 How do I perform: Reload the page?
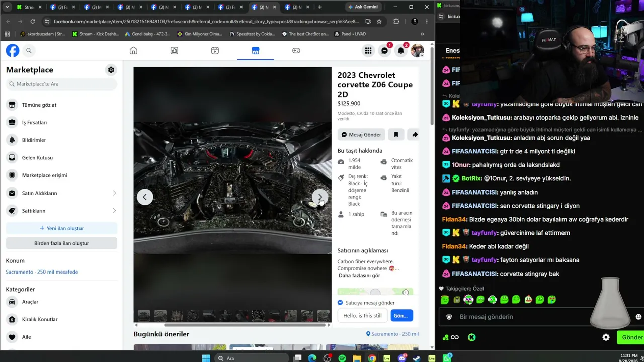(33, 21)
